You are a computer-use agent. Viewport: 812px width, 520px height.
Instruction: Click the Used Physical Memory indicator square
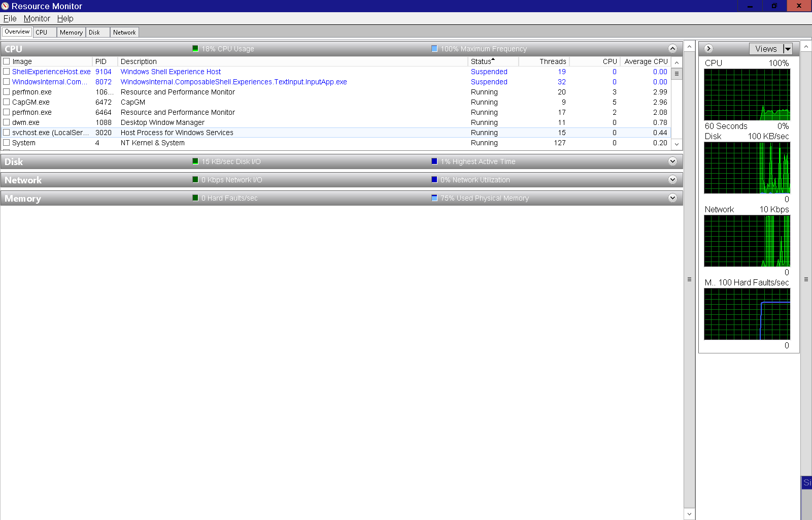click(434, 198)
